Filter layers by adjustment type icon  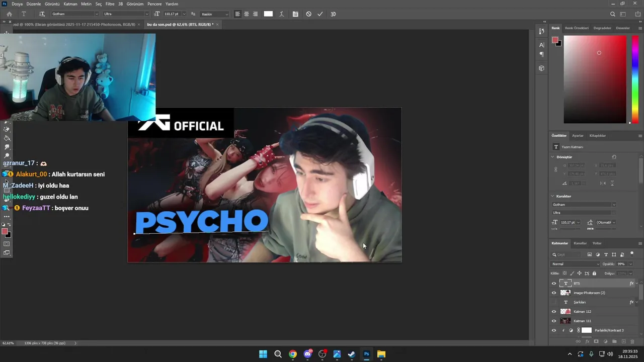tap(598, 254)
